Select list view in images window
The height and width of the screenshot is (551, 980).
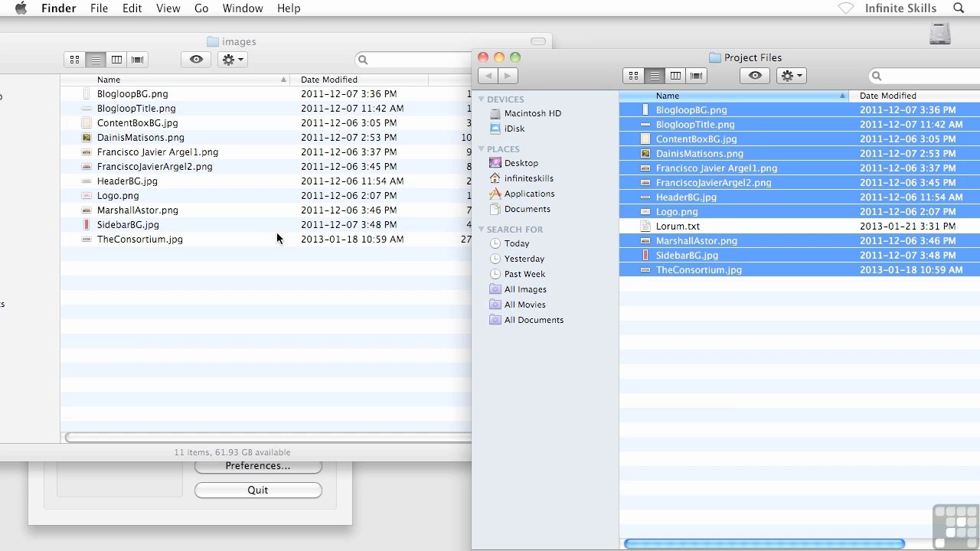point(96,60)
